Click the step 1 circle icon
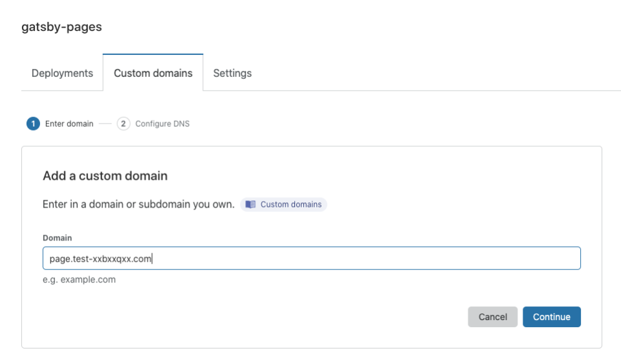621x364 pixels. [x=33, y=123]
